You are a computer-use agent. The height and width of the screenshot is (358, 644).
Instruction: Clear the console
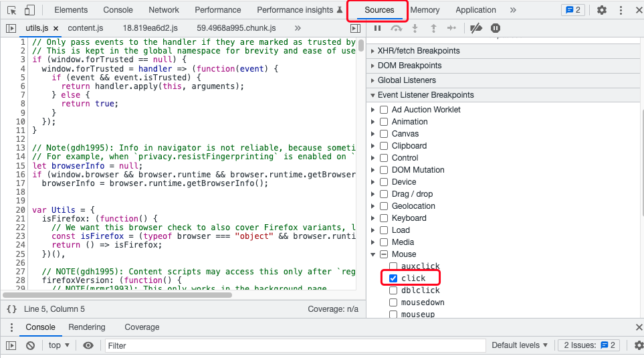[x=30, y=346]
